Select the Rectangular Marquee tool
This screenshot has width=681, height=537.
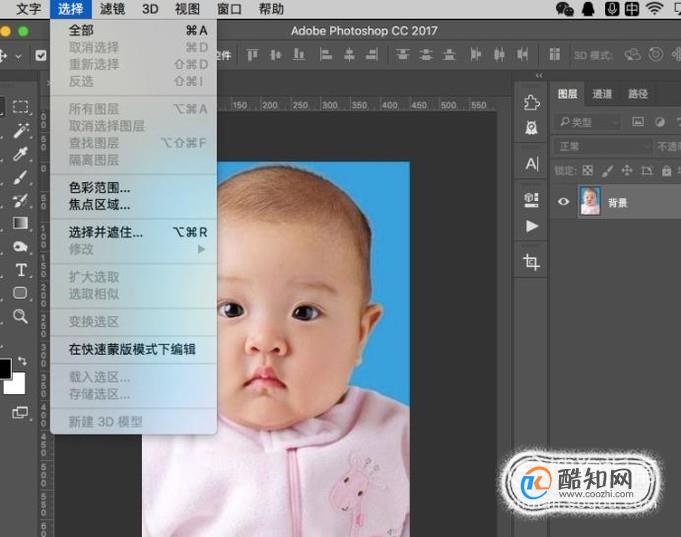[20, 106]
